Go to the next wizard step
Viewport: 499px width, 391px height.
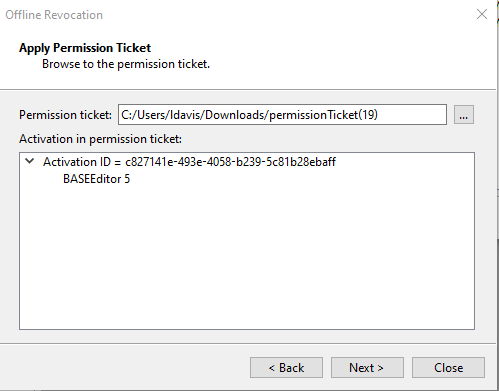click(367, 368)
